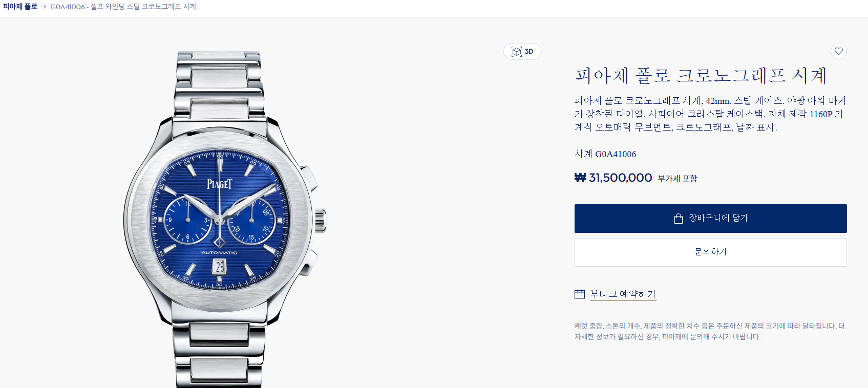Screen dimensions: 868x388
Task: Click the 피아제 폴로 크로노그래프 시계 title
Action: 701,76
